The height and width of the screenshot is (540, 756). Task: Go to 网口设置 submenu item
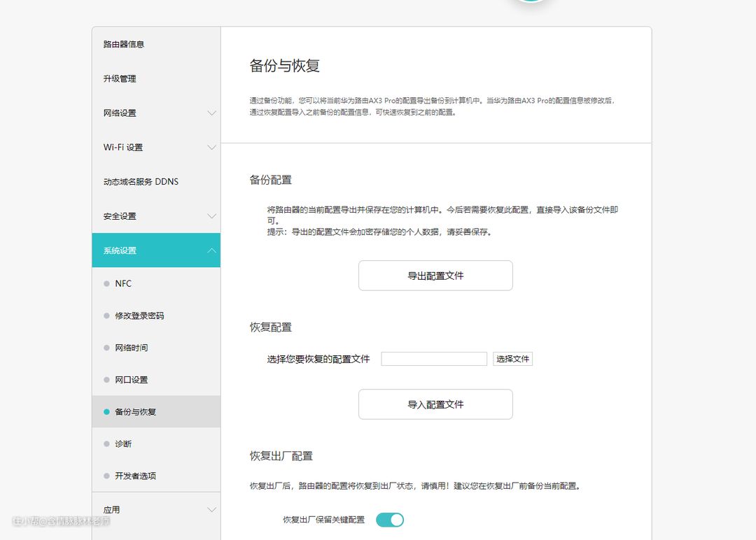[131, 381]
